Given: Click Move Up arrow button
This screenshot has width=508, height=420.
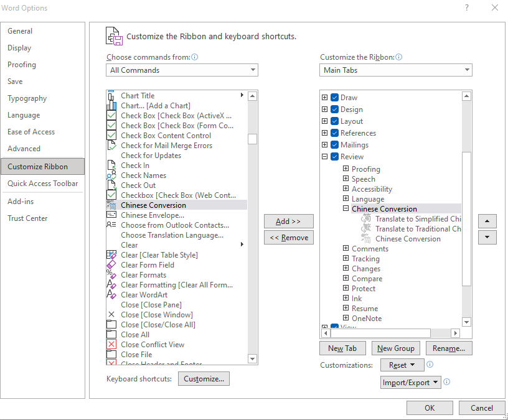Looking at the screenshot, I should point(487,221).
